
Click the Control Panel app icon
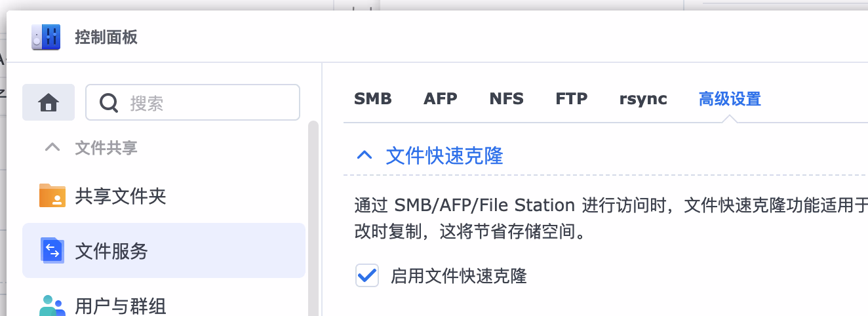click(46, 37)
